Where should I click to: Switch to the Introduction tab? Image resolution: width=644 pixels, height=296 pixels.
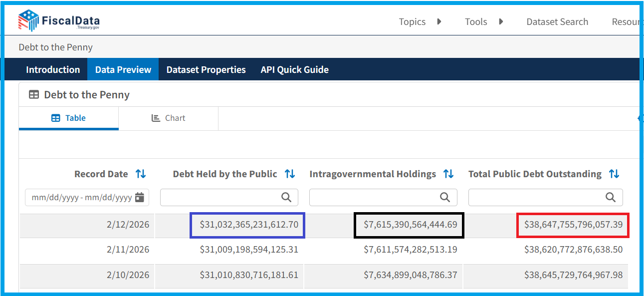(x=53, y=69)
